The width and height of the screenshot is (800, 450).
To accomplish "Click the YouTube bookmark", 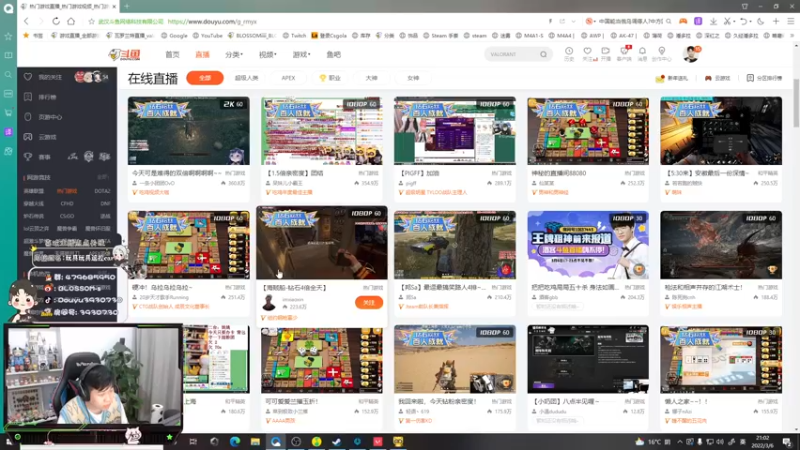I will click(208, 36).
